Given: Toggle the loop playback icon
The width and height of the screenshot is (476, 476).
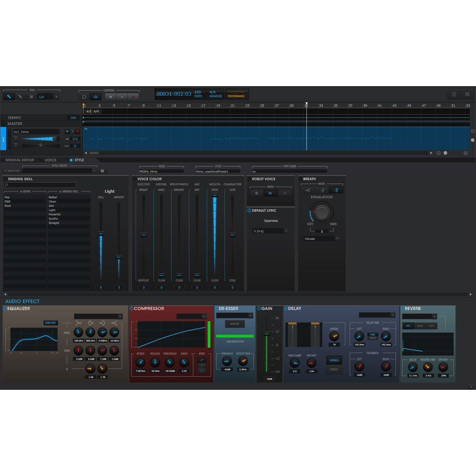Looking at the screenshot, I should coord(83,97).
